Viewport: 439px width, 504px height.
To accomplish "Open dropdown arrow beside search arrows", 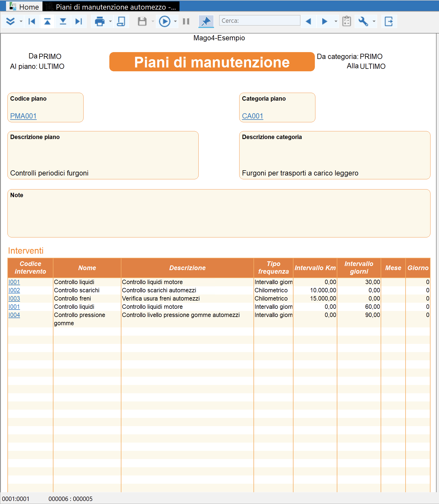I will (336, 21).
